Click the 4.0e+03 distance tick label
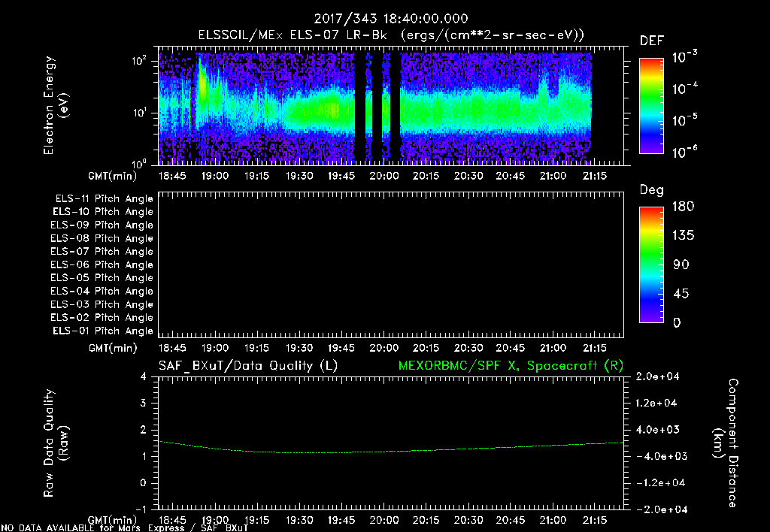Viewport: 770px width, 532px height. coord(657,429)
